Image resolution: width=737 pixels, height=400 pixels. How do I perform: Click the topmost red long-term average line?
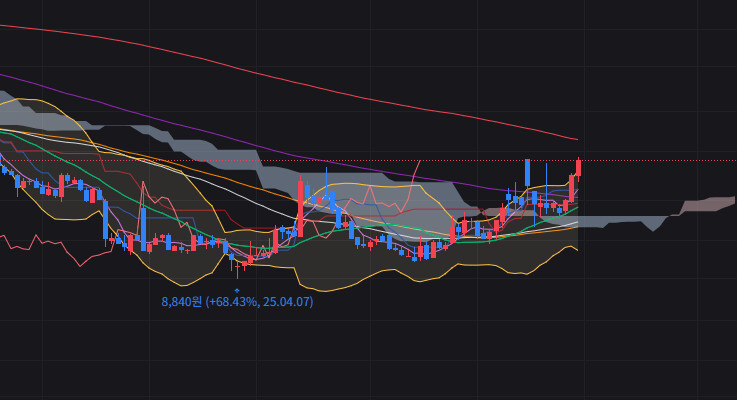coord(282,80)
